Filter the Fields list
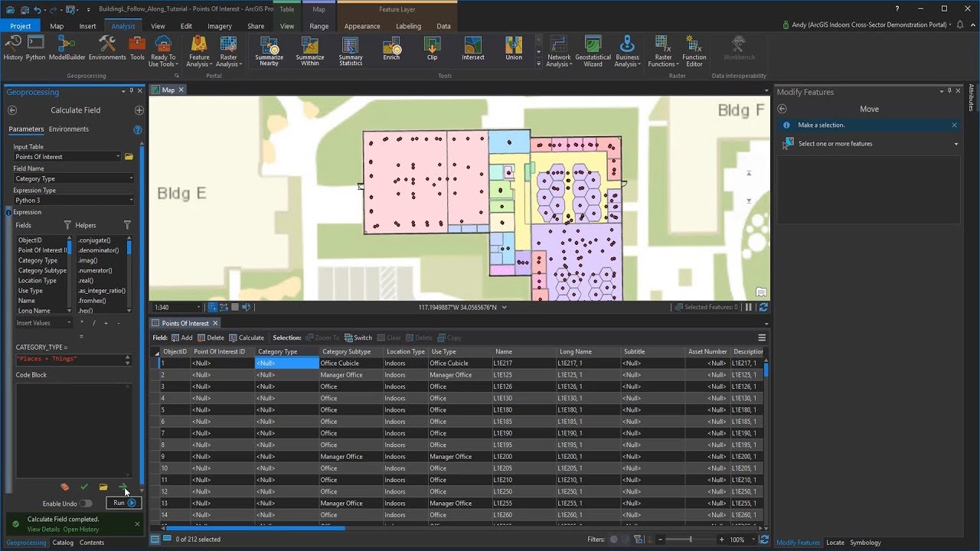The width and height of the screenshot is (980, 551). pyautogui.click(x=67, y=225)
